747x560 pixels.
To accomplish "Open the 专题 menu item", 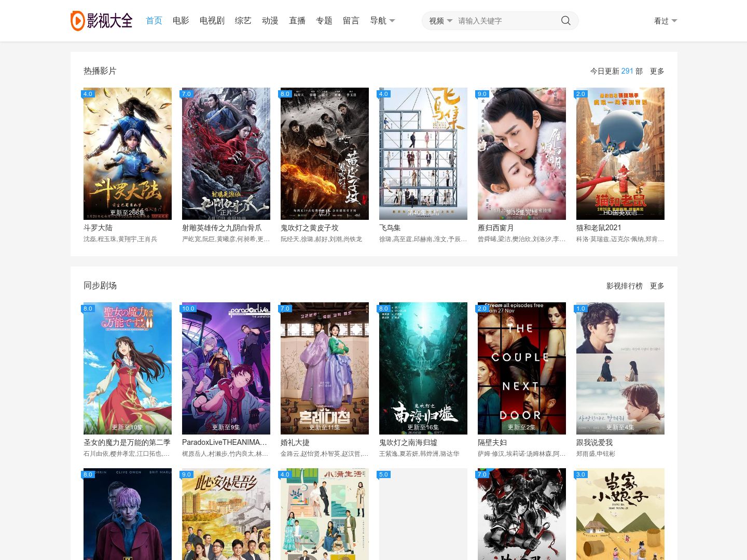I will click(x=324, y=21).
